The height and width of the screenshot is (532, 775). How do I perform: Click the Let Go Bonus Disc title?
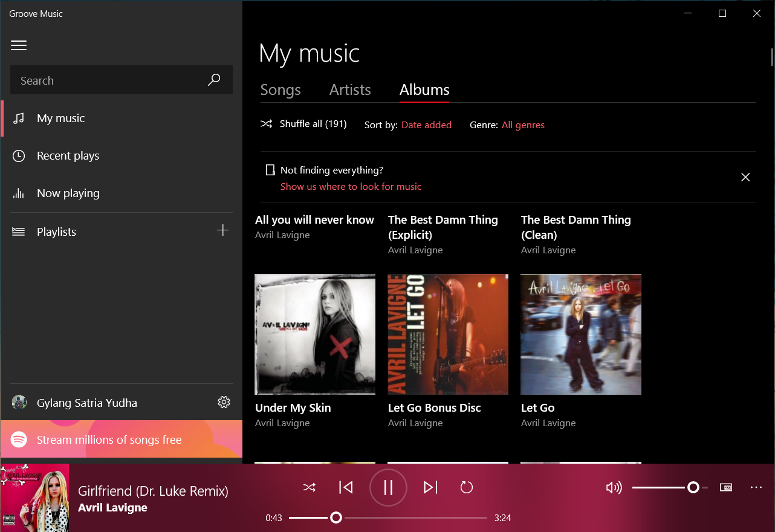[x=435, y=408]
